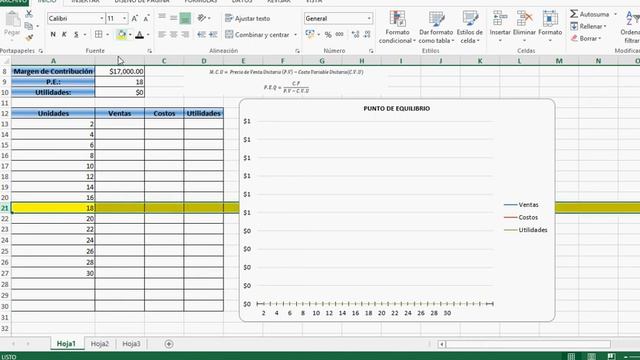The height and width of the screenshot is (360, 640).
Task: Click the Decrease Decimal icon
Action: 367,35
